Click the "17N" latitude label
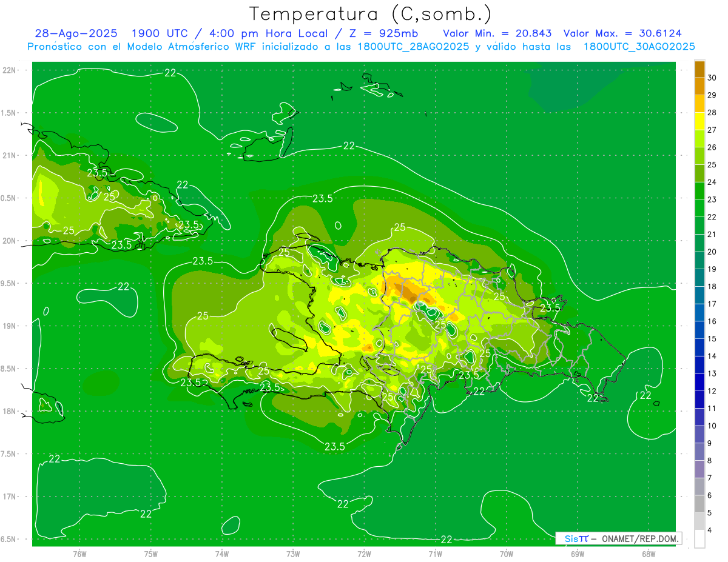 [x=10, y=496]
